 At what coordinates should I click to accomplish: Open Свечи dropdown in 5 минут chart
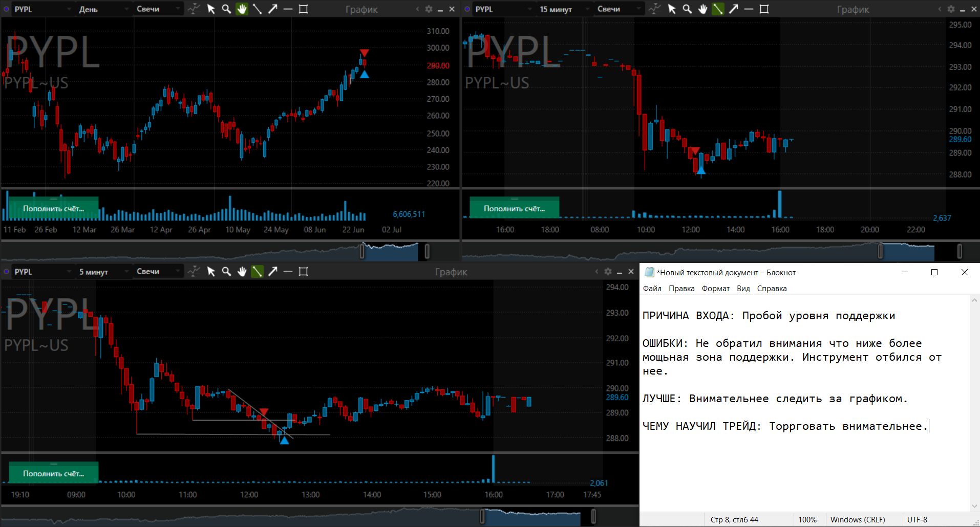(x=159, y=271)
